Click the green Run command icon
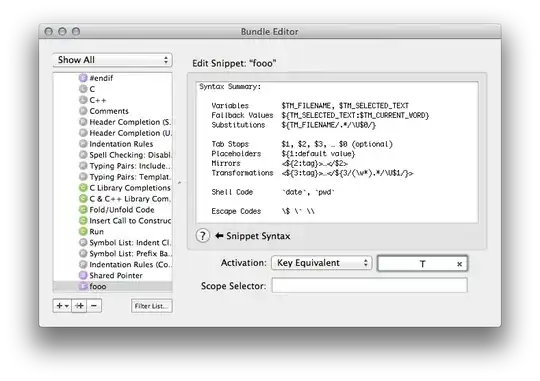Screen dimensions: 540x381 (x=83, y=231)
